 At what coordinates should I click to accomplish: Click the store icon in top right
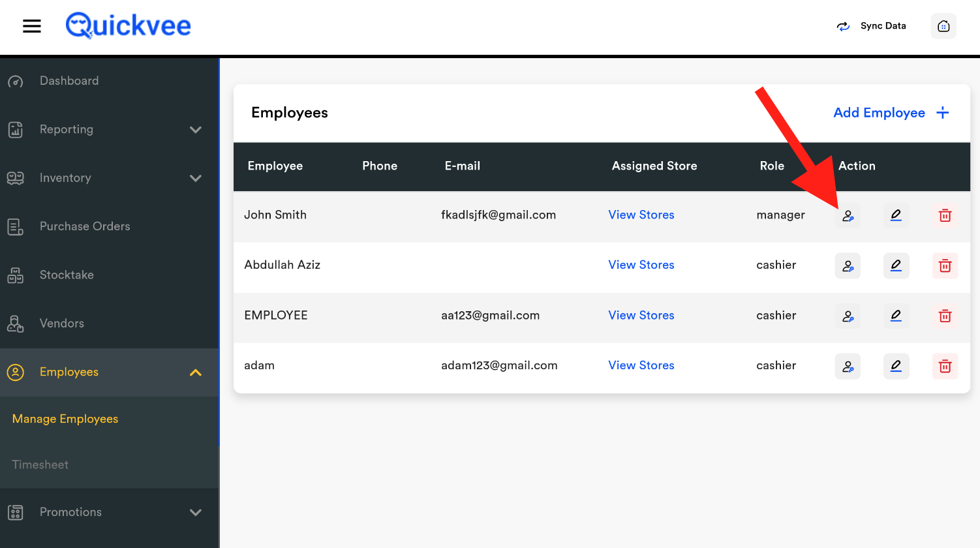coord(943,26)
